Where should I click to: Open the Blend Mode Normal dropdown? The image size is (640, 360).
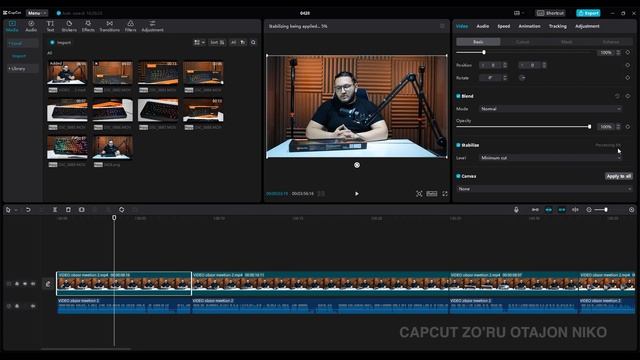pos(551,109)
